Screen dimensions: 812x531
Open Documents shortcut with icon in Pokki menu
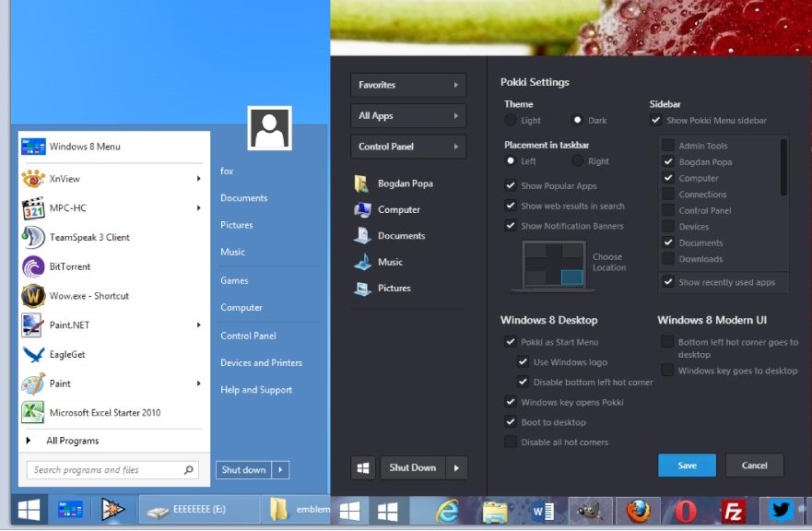click(x=390, y=236)
